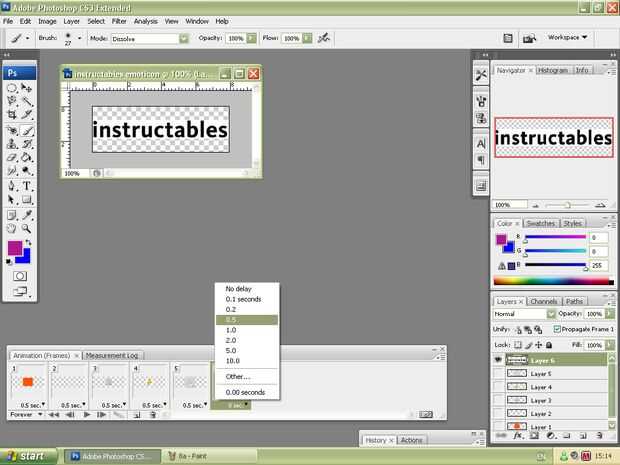Select the Elliptical Marquee tool
This screenshot has height=465, width=620.
coord(12,88)
